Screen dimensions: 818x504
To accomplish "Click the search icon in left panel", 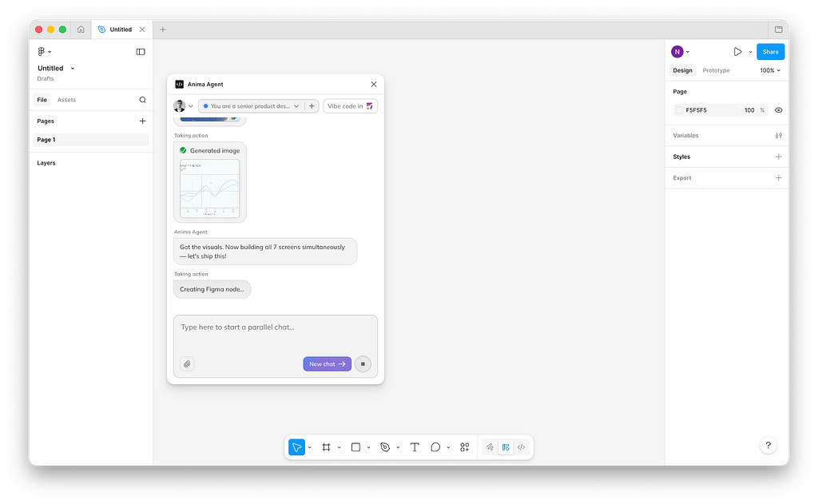I will 143,100.
